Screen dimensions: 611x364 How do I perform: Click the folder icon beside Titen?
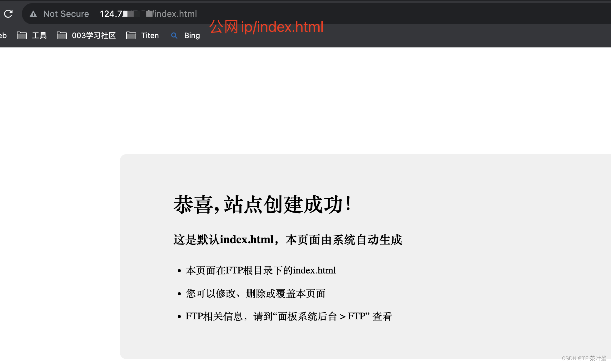pyautogui.click(x=131, y=36)
